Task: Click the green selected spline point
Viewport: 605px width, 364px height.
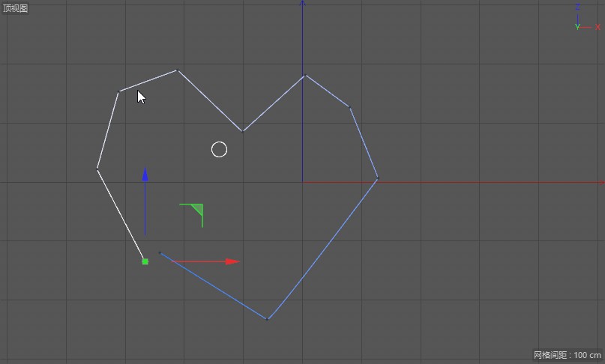Action: (145, 262)
